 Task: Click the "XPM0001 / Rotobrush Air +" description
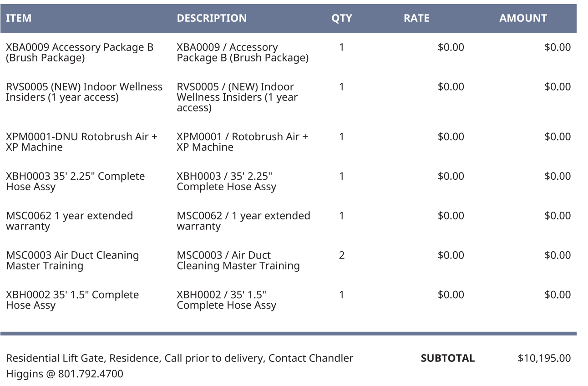coord(242,137)
